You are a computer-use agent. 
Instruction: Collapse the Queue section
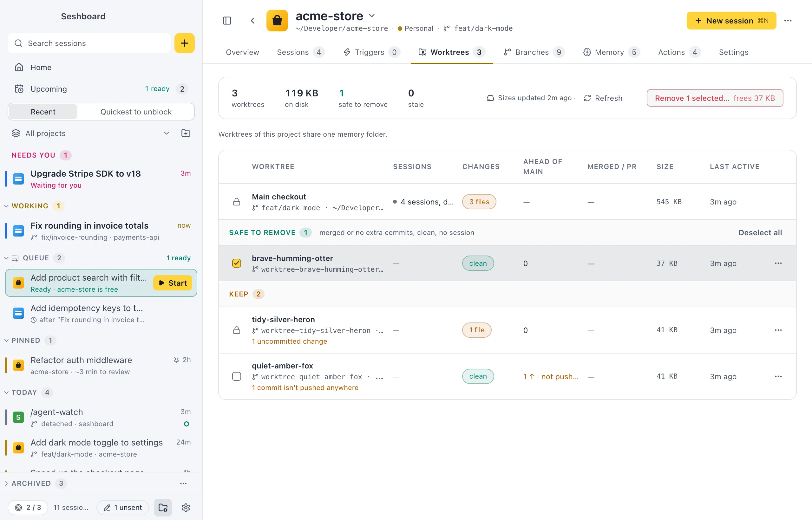6,258
